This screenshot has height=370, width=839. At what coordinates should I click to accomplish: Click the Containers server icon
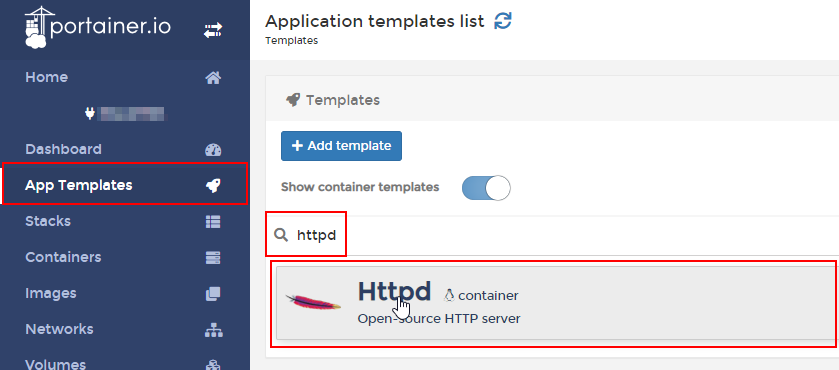coord(213,258)
